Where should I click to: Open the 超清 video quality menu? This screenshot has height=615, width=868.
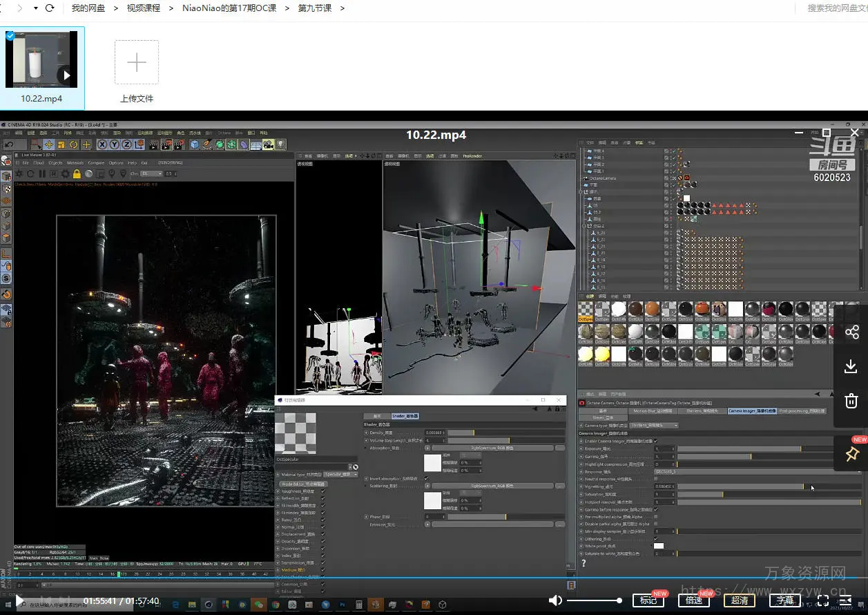[x=740, y=600]
